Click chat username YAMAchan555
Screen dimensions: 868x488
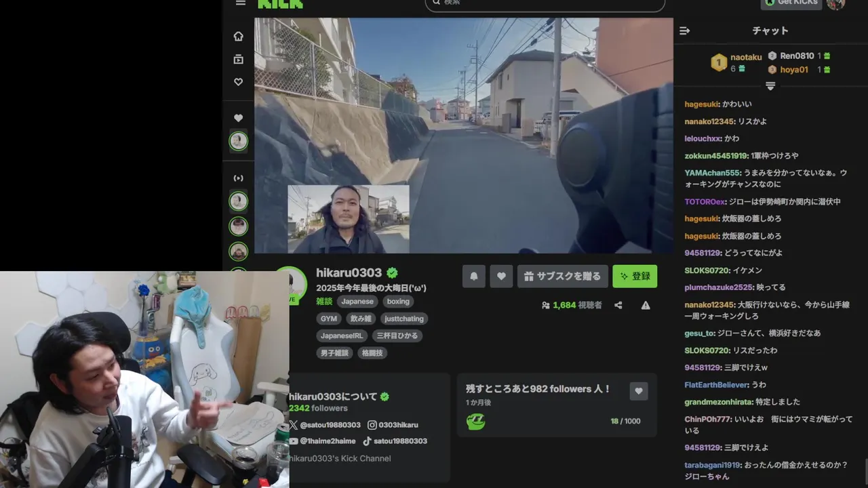[x=712, y=173]
